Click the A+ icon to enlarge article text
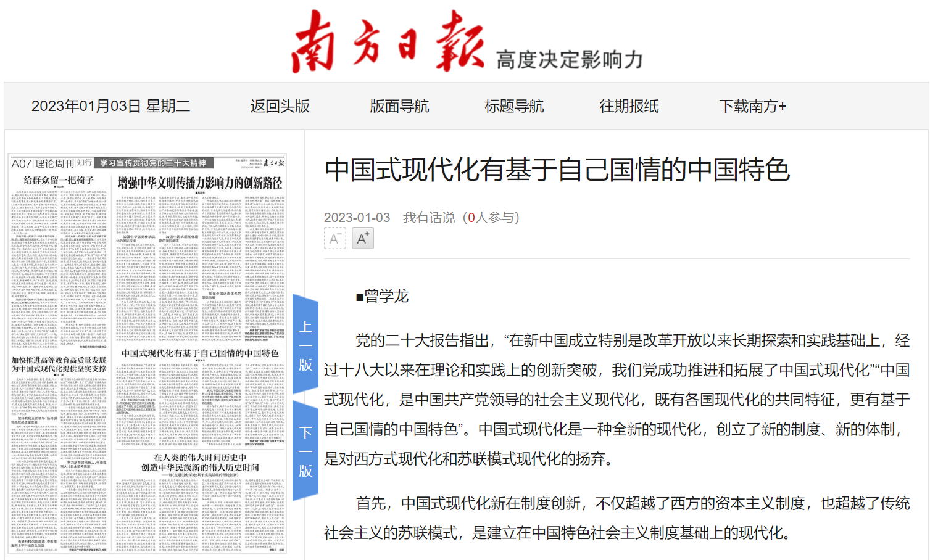The width and height of the screenshot is (930, 560). 363,239
